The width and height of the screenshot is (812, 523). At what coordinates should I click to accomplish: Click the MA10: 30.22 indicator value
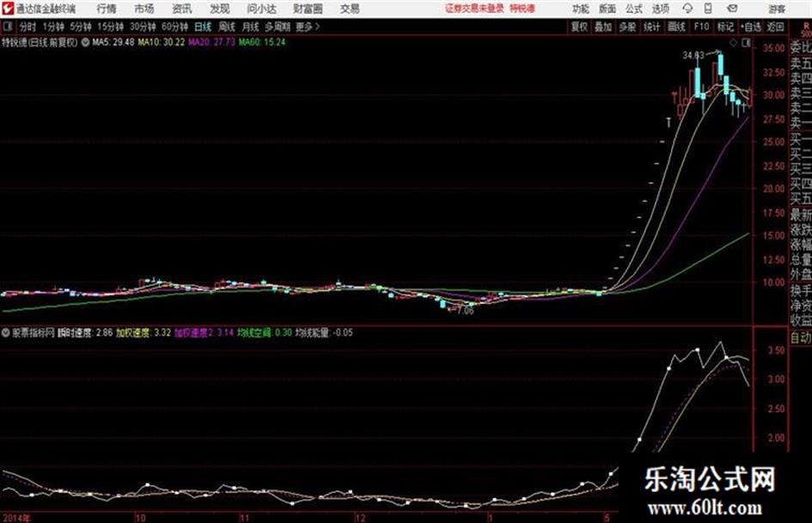[161, 42]
